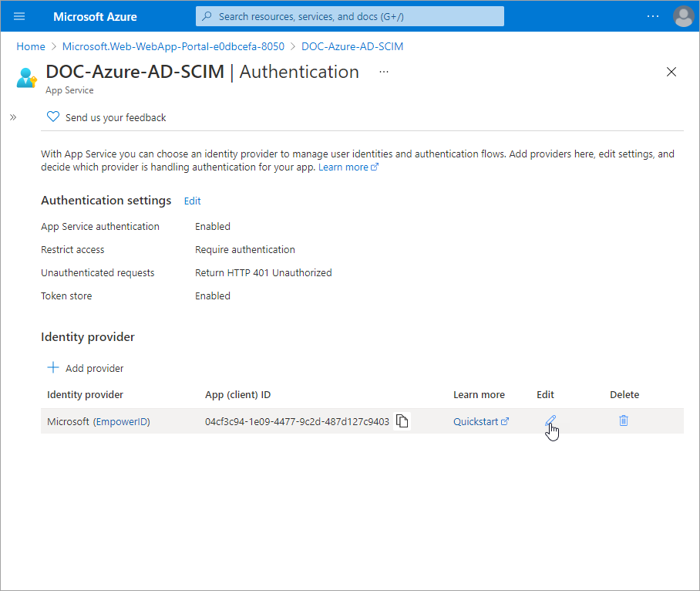
Task: Click the user account avatar
Action: pos(683,16)
